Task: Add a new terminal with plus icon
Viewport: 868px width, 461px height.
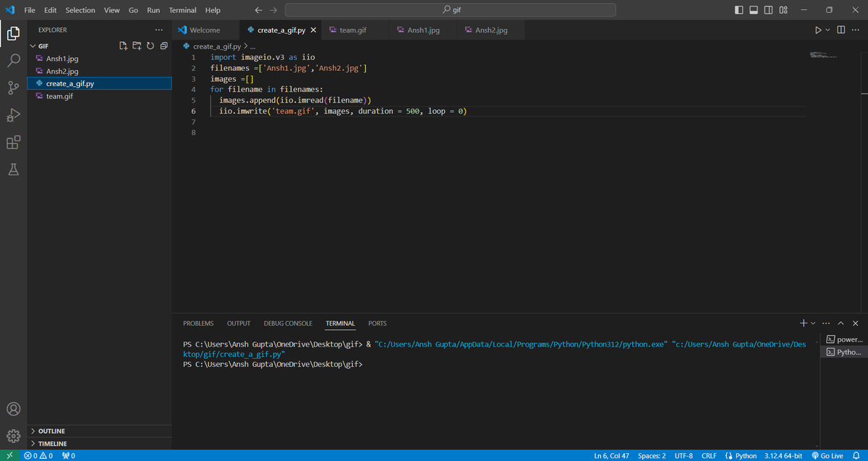Action: coord(803,323)
